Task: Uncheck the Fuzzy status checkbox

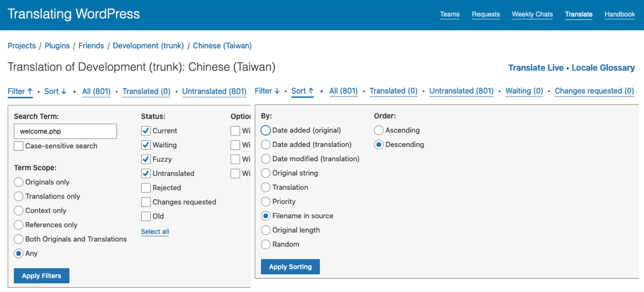Action: click(x=146, y=159)
